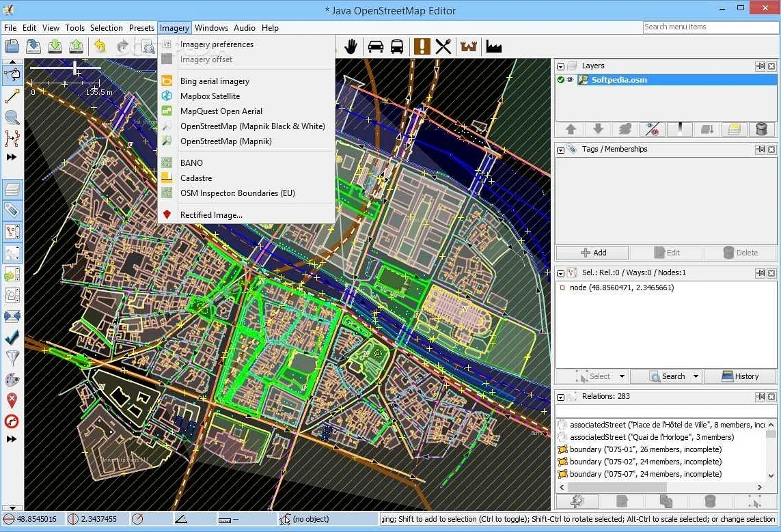Image resolution: width=781 pixels, height=532 pixels.
Task: Click the man-made factory presets icon
Action: pos(493,46)
